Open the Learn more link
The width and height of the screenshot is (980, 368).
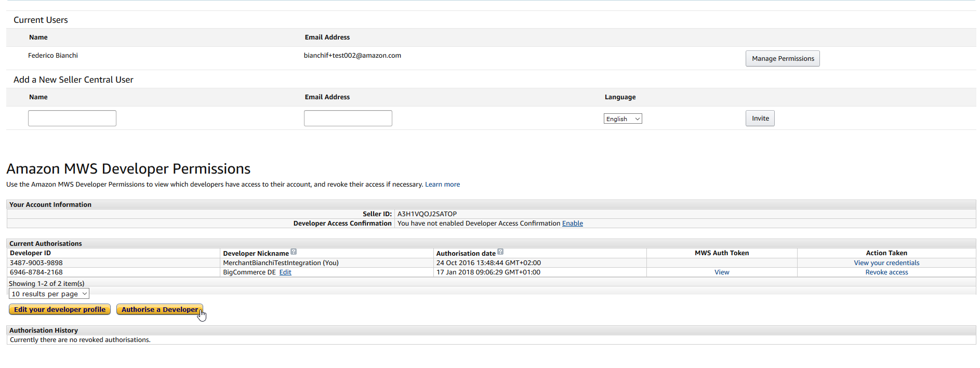tap(442, 185)
